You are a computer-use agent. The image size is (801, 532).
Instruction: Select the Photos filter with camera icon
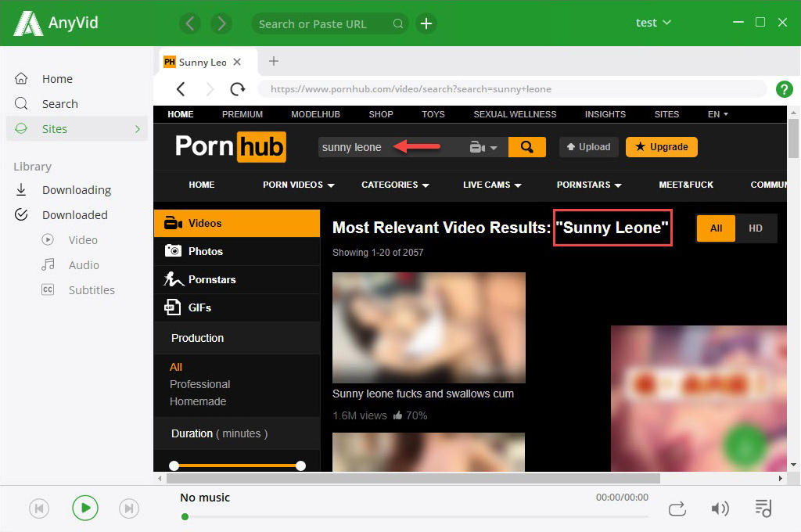click(237, 251)
